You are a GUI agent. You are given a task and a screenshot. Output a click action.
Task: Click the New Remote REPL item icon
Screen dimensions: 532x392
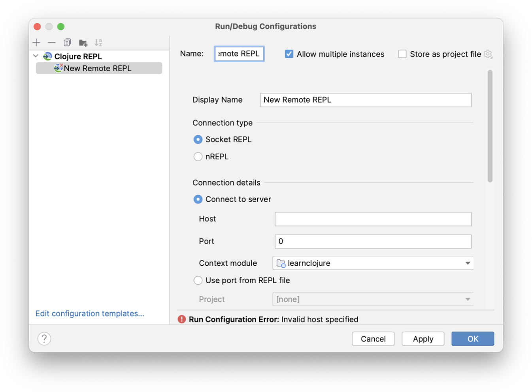point(58,68)
